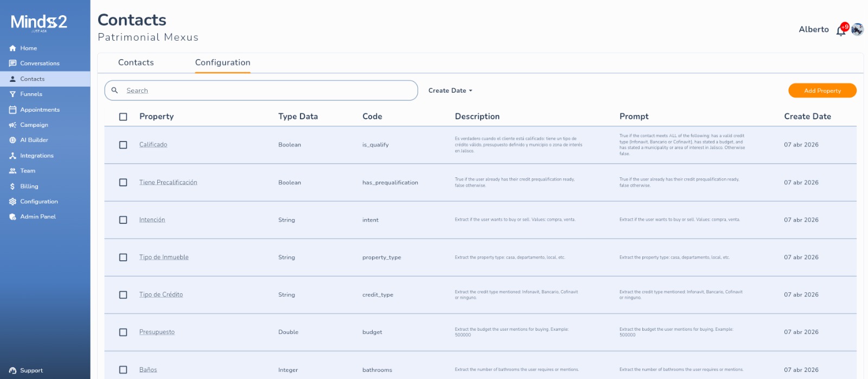
Task: Click the Campaign megaphone icon
Action: pyautogui.click(x=12, y=125)
